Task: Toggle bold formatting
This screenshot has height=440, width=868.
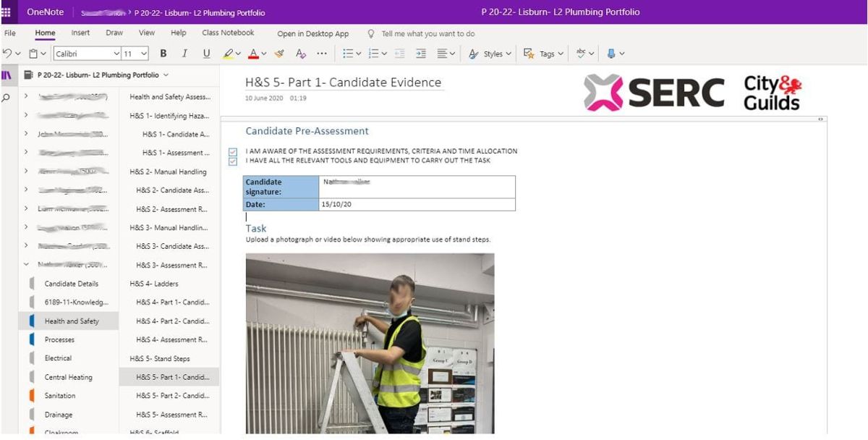Action: pos(163,54)
